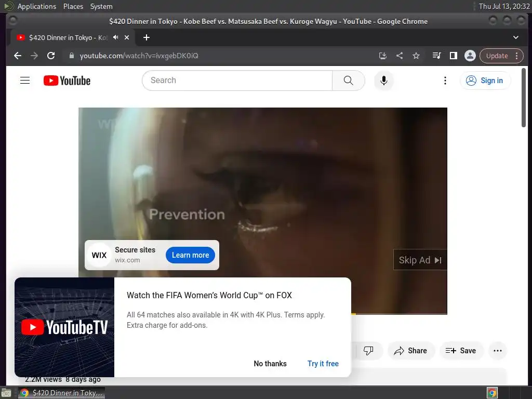Click Skip Ad on the video
The height and width of the screenshot is (399, 532).
(420, 260)
